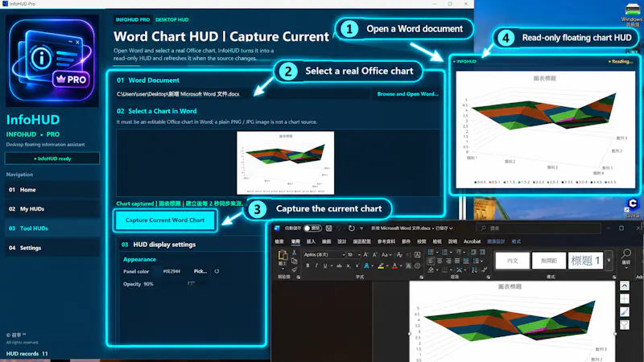This screenshot has width=644, height=362.
Task: Open the Insert tab (插入) in Word
Action: [311, 241]
